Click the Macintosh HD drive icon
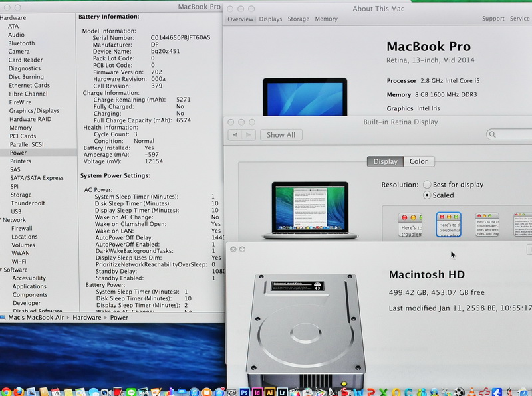The width and height of the screenshot is (532, 396). point(305,331)
